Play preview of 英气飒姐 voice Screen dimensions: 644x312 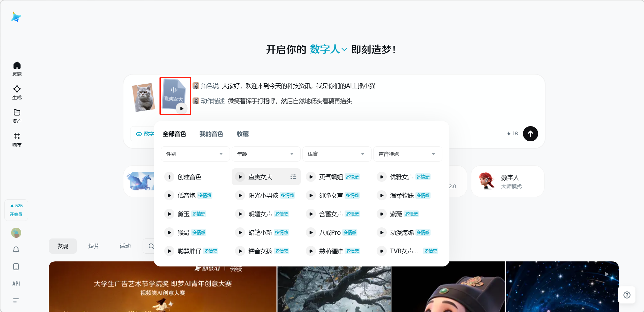point(311,177)
